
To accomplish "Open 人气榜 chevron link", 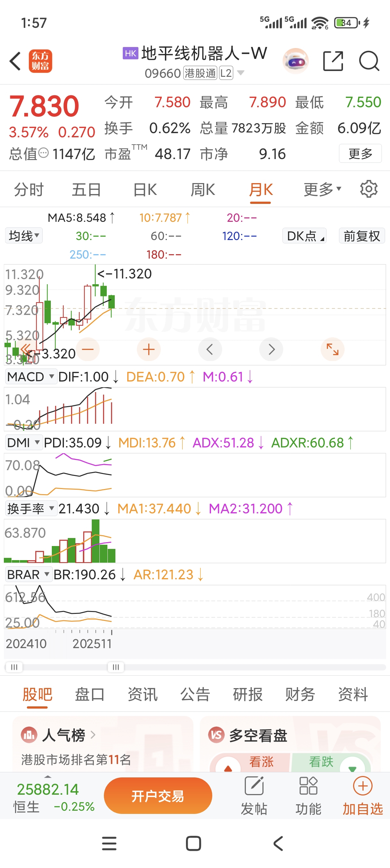I will [x=93, y=735].
